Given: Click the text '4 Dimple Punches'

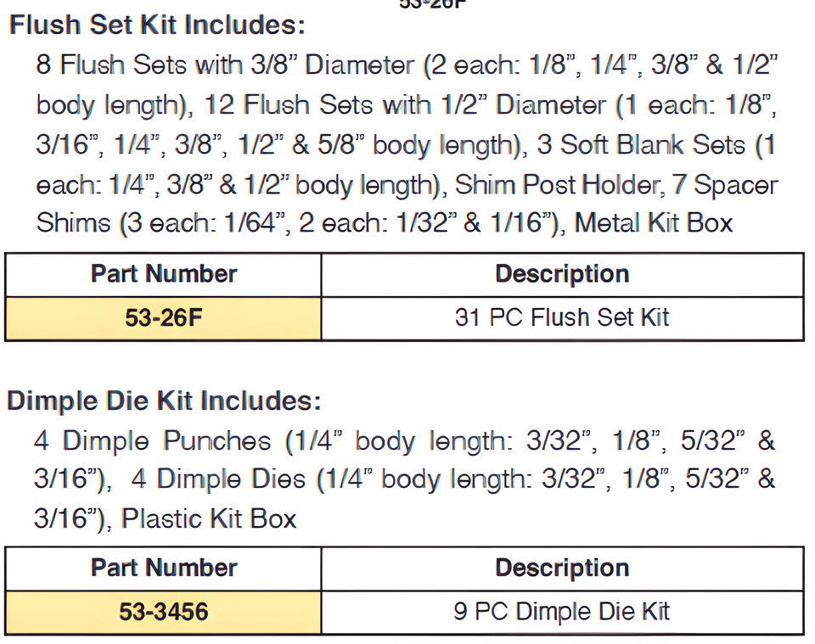Looking at the screenshot, I should coord(152,441).
